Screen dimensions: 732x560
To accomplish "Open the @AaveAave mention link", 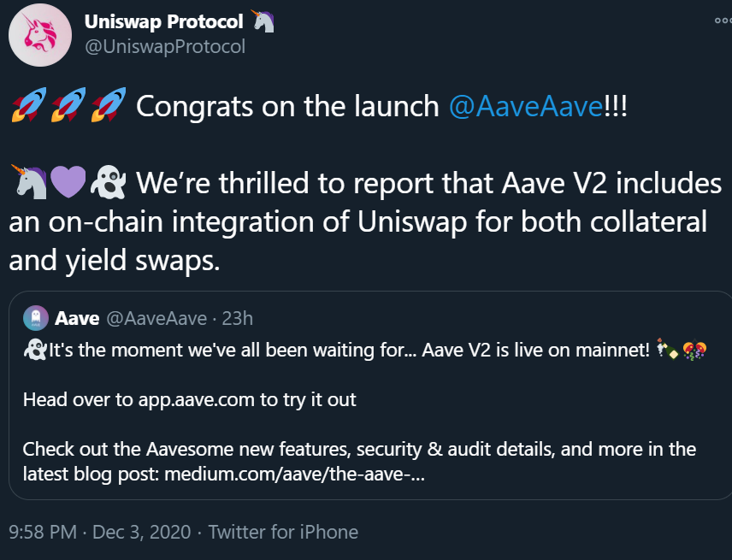I will [x=526, y=106].
